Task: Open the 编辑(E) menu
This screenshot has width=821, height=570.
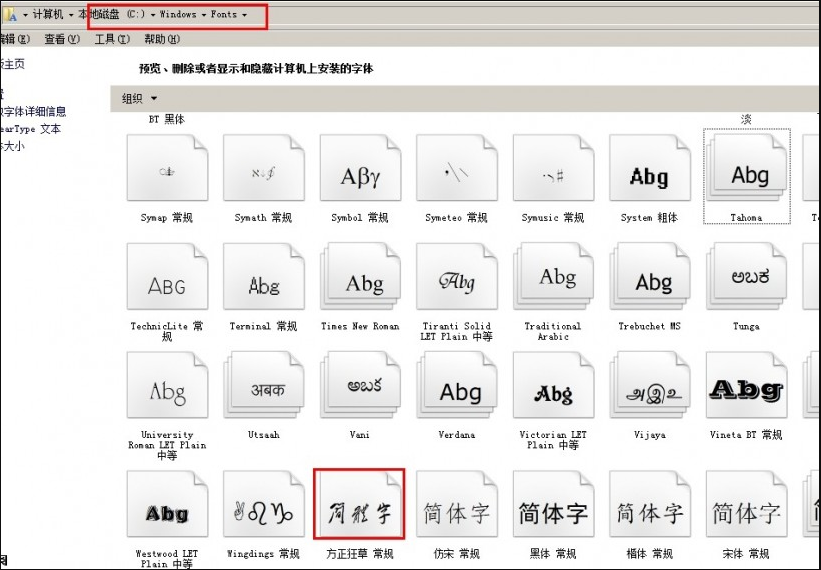Action: click(15, 39)
